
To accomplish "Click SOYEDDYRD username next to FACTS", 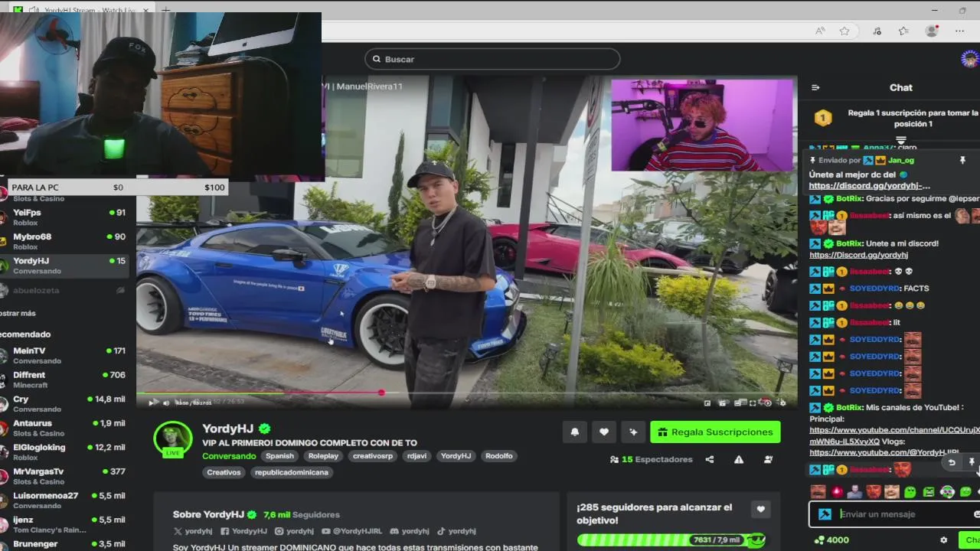I will pos(874,289).
